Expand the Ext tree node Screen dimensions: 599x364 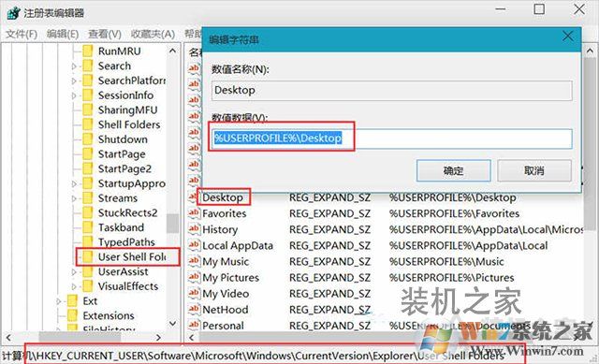tap(59, 301)
